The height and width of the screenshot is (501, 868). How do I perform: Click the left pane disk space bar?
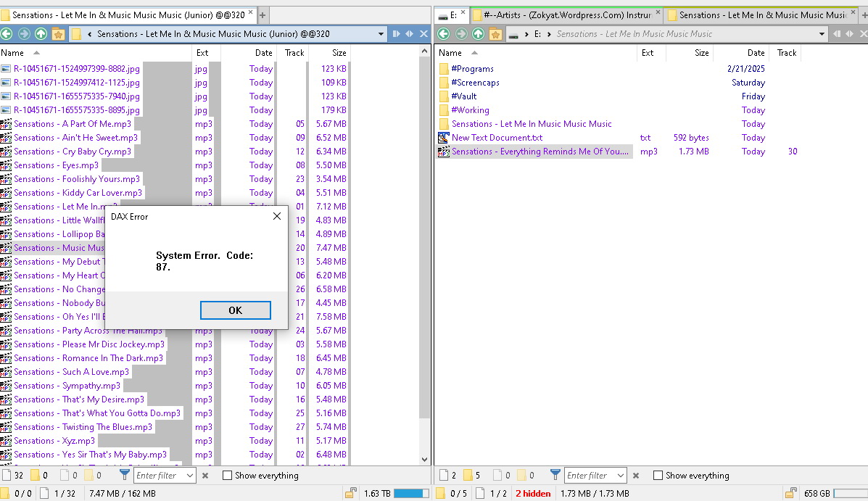pyautogui.click(x=410, y=494)
